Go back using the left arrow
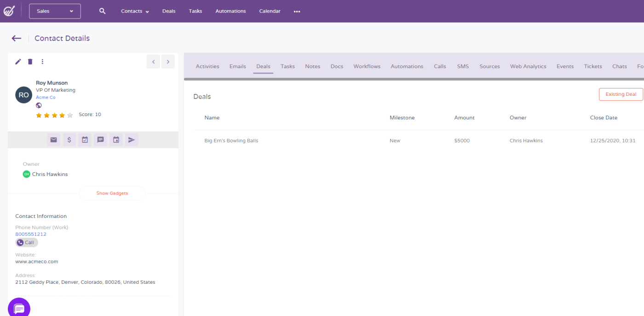This screenshot has height=316, width=644. click(17, 38)
